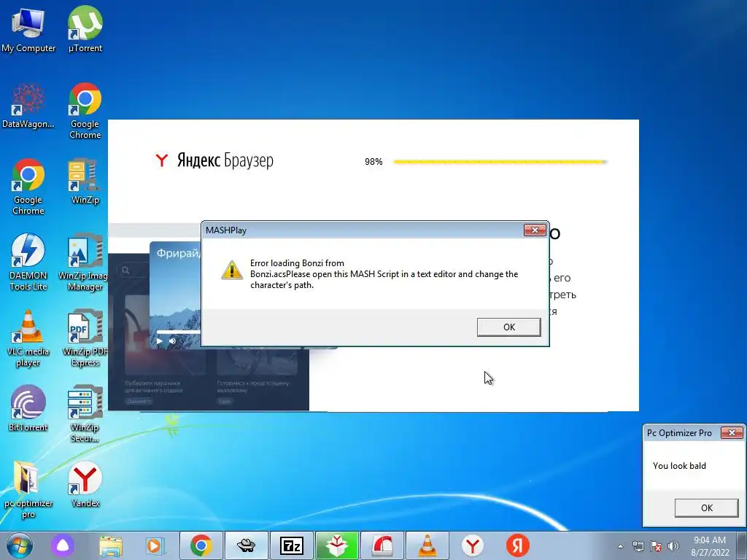This screenshot has width=747, height=560.
Task: Click the volume speaker tray icon
Action: click(x=673, y=546)
